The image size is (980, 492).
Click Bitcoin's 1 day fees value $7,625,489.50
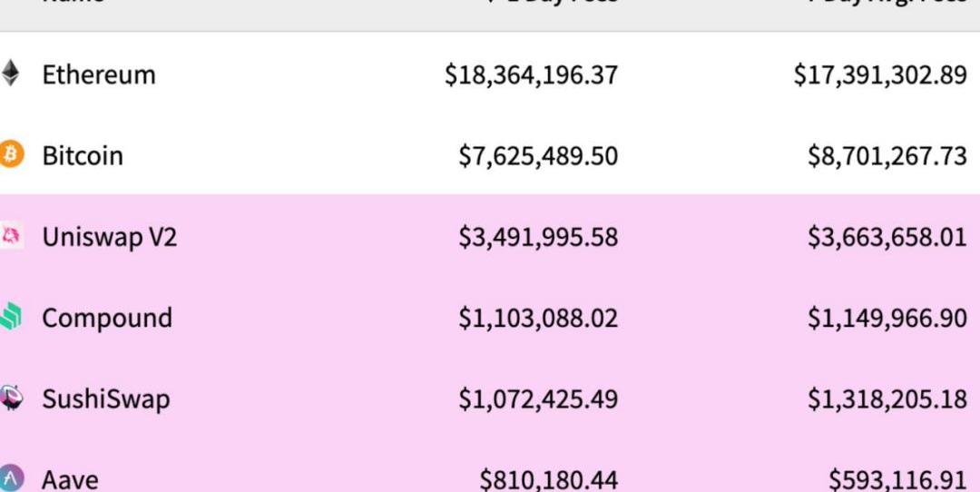[538, 155]
